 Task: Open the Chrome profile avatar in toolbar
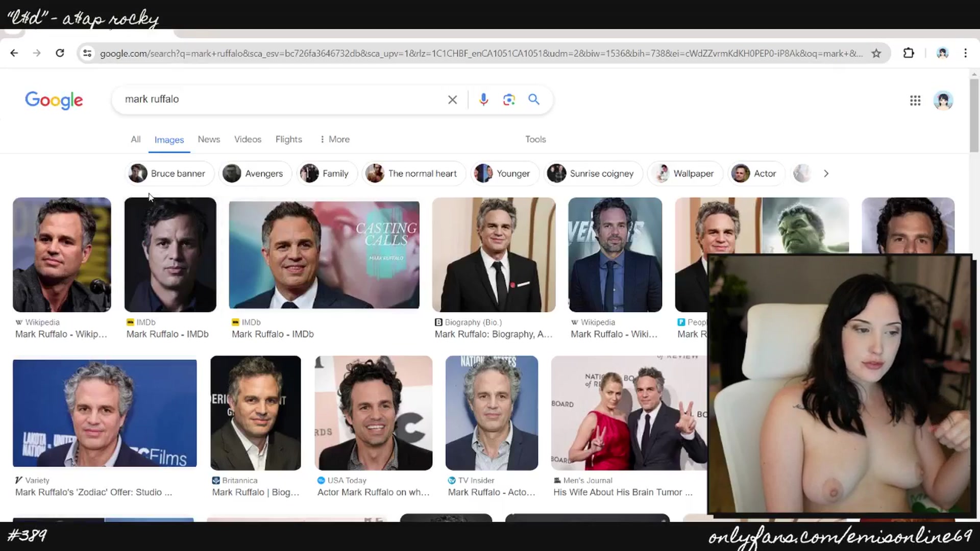942,53
